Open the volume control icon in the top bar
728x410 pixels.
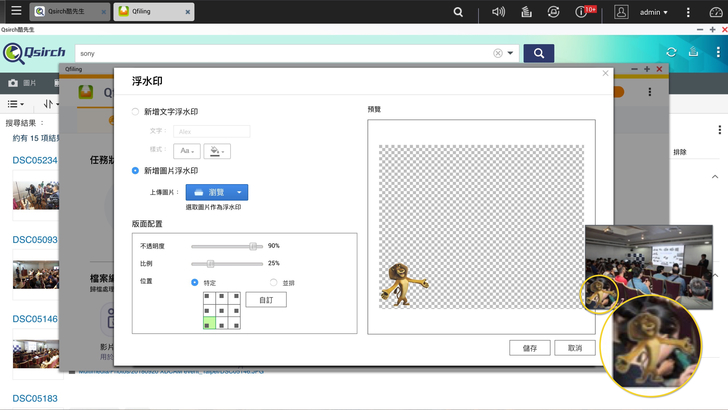[x=499, y=12]
